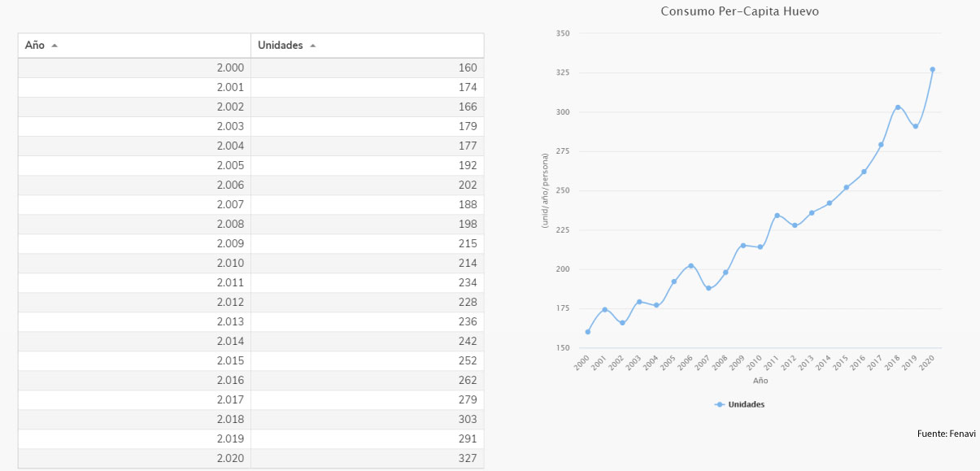Viewport: 980px width, 471px height.
Task: Click the 2020 data point on the chart
Action: (932, 70)
